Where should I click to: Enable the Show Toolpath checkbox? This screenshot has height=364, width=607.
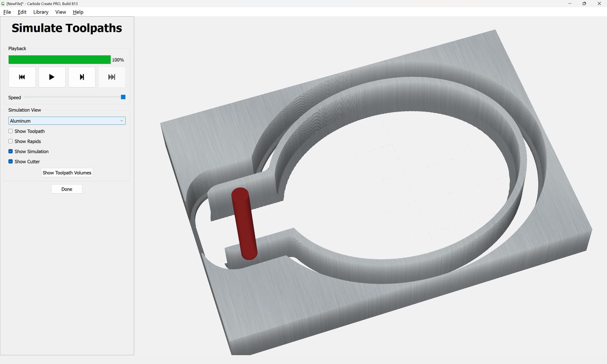pyautogui.click(x=10, y=131)
